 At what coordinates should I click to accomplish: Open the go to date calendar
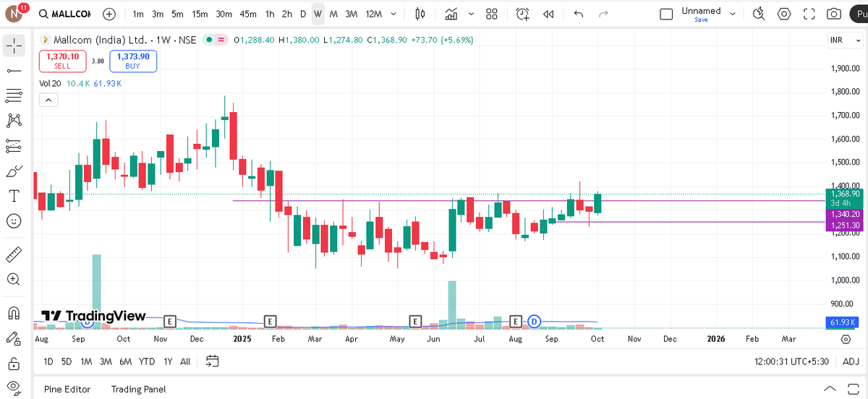213,361
